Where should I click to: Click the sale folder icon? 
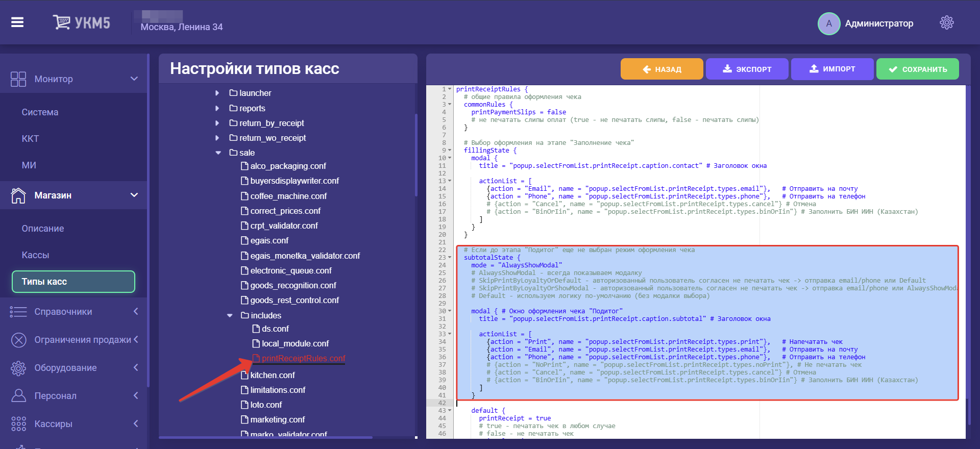233,153
